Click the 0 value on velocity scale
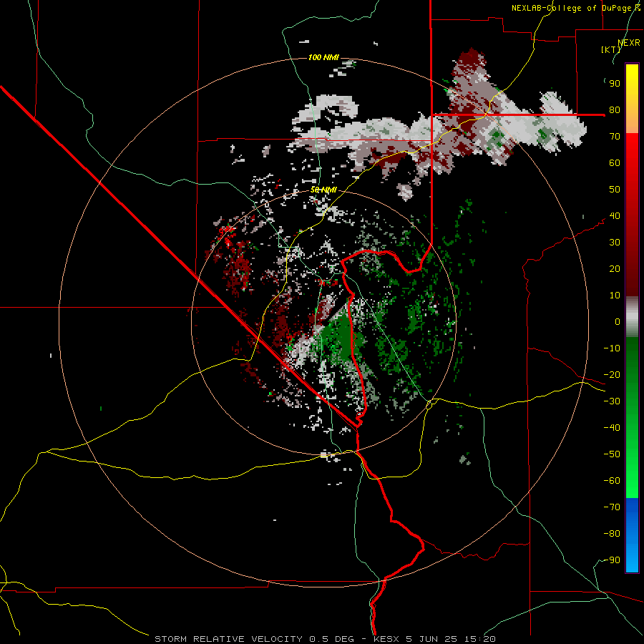Image resolution: width=644 pixels, height=644 pixels. pyautogui.click(x=618, y=321)
